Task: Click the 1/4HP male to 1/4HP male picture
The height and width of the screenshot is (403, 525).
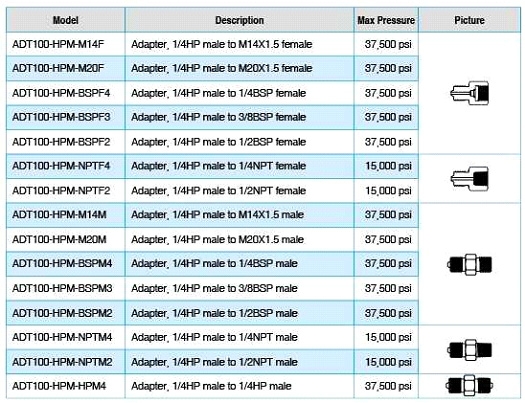Action: point(469,386)
